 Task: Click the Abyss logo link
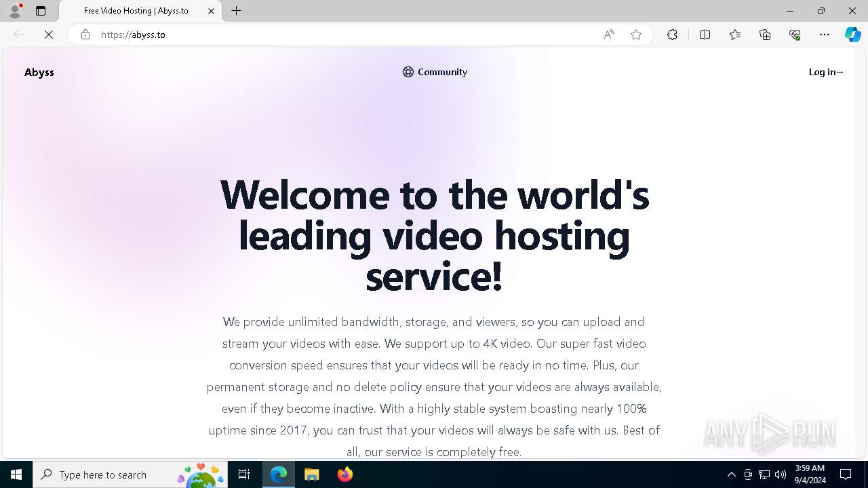tap(39, 72)
